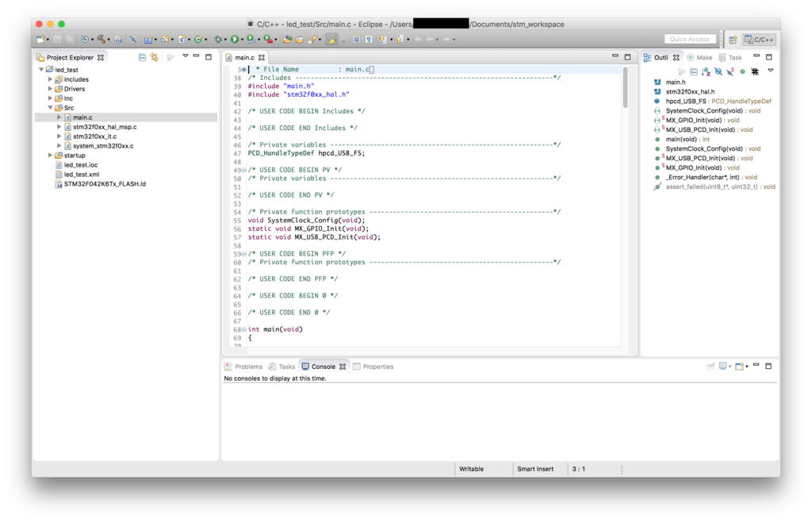The width and height of the screenshot is (812, 522).
Task: Click the New C Source File icon
Action: pos(182,40)
